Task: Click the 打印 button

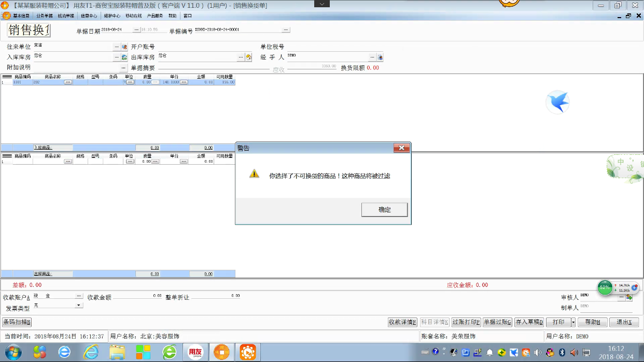Action: click(x=558, y=322)
